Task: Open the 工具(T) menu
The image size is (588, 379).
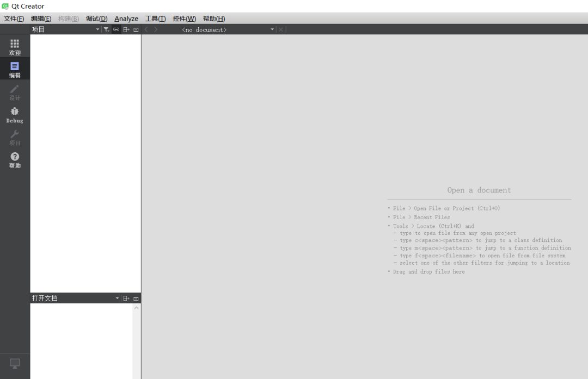Action: [155, 18]
